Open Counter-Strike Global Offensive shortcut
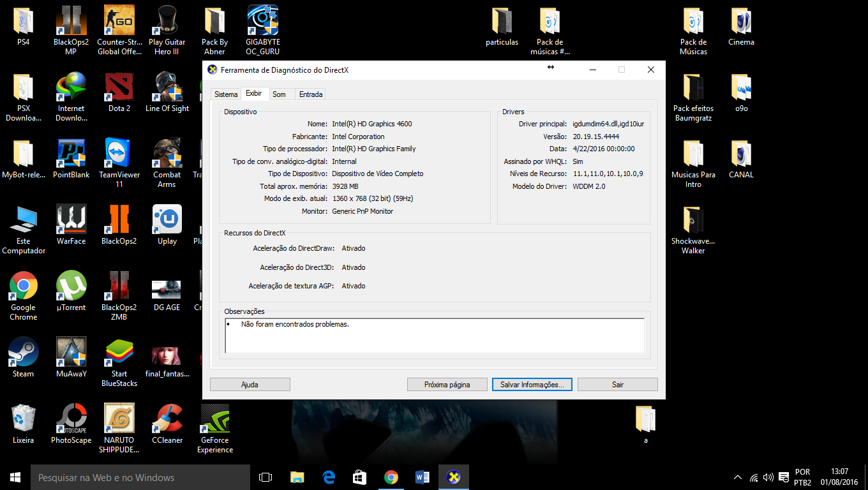Screen dimensions: 868x490 119,30
